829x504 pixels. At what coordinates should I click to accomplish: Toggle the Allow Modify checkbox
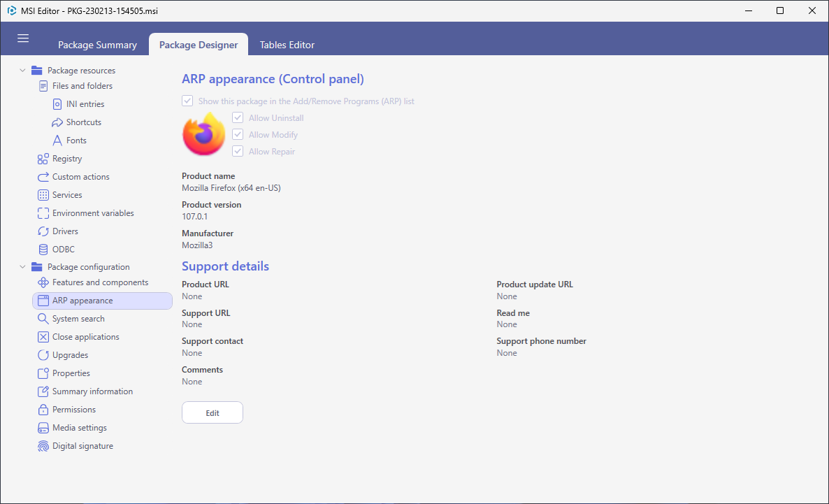(238, 134)
